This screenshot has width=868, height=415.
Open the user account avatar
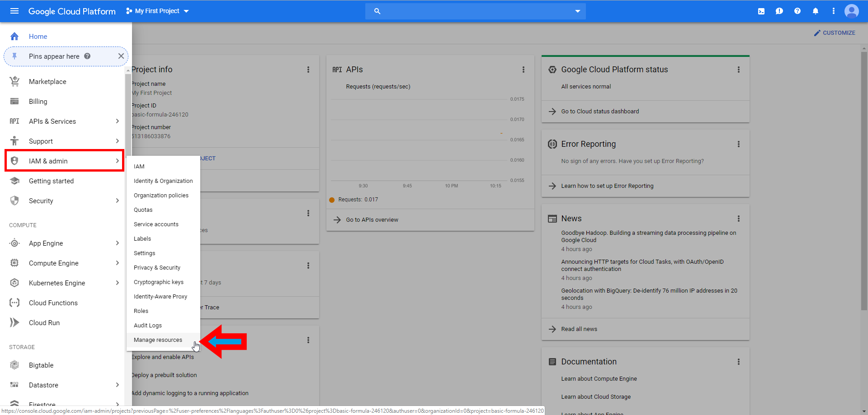(852, 11)
